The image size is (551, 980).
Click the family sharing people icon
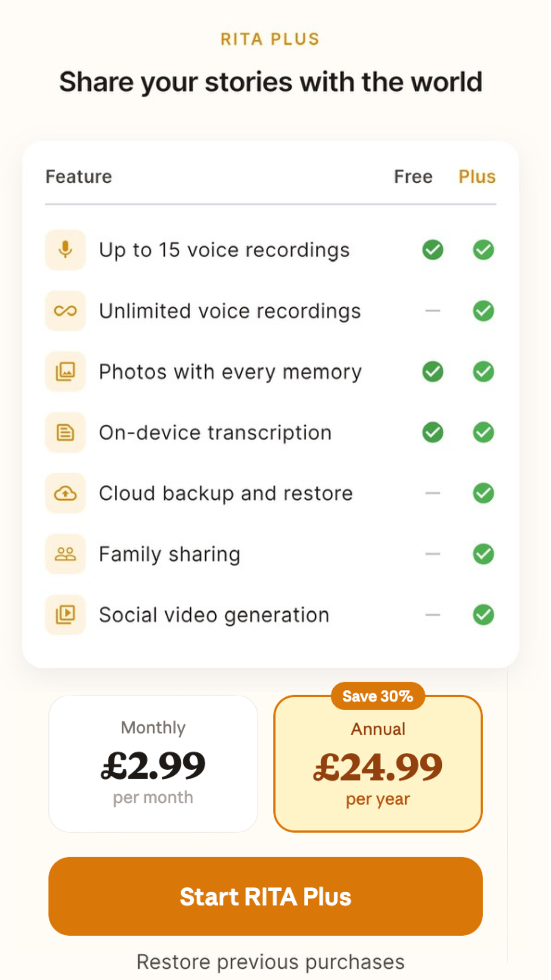point(65,554)
